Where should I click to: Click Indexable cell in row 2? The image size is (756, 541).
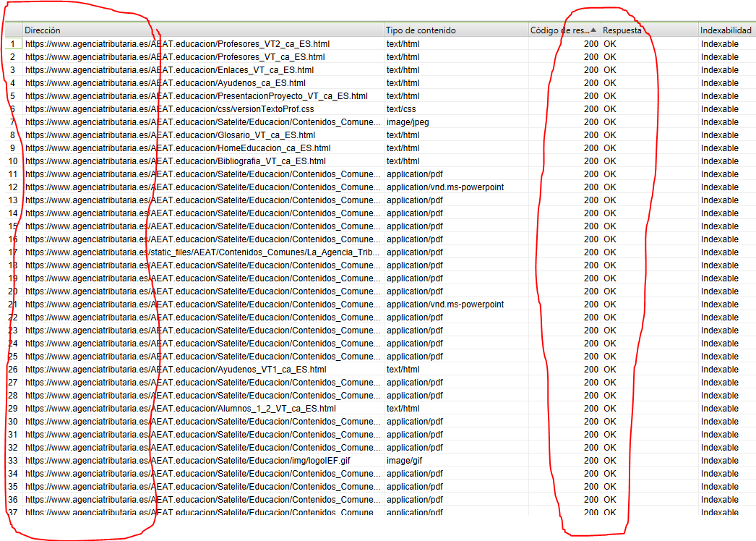(x=720, y=57)
